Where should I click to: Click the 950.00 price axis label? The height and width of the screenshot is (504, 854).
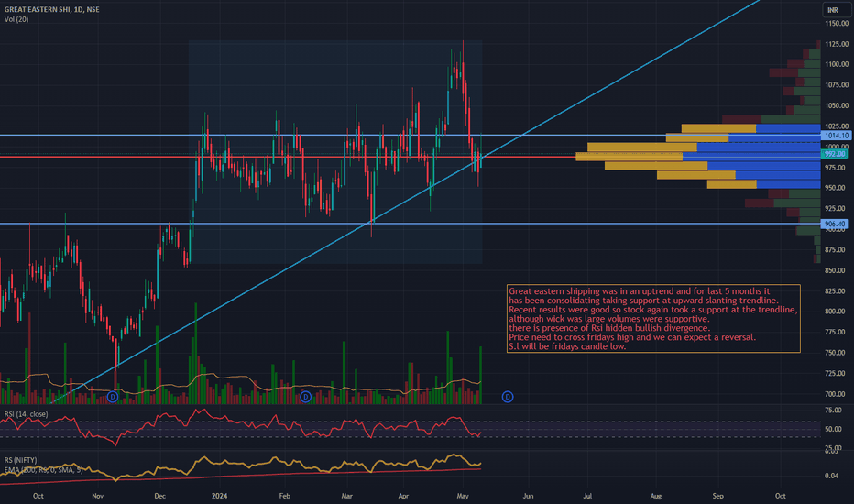[837, 188]
